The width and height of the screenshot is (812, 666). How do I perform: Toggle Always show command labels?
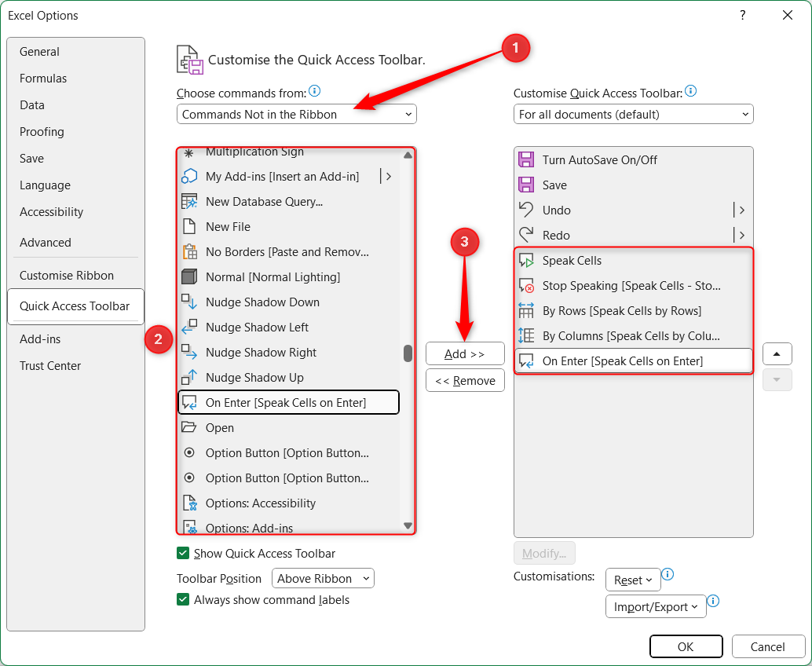182,599
